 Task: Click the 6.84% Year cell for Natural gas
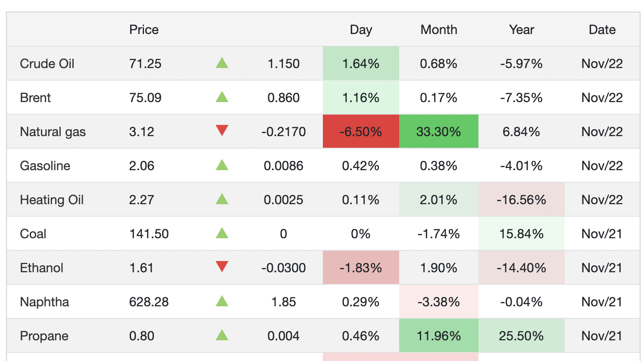[522, 131]
